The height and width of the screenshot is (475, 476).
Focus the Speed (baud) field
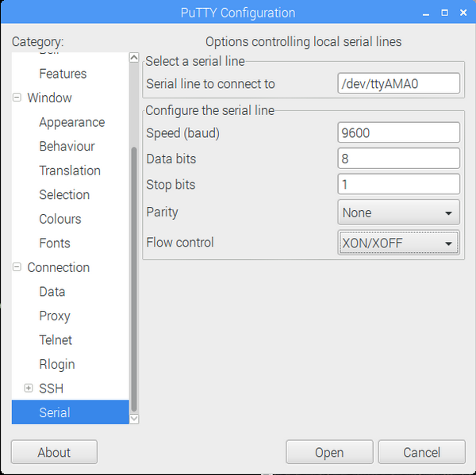(398, 132)
